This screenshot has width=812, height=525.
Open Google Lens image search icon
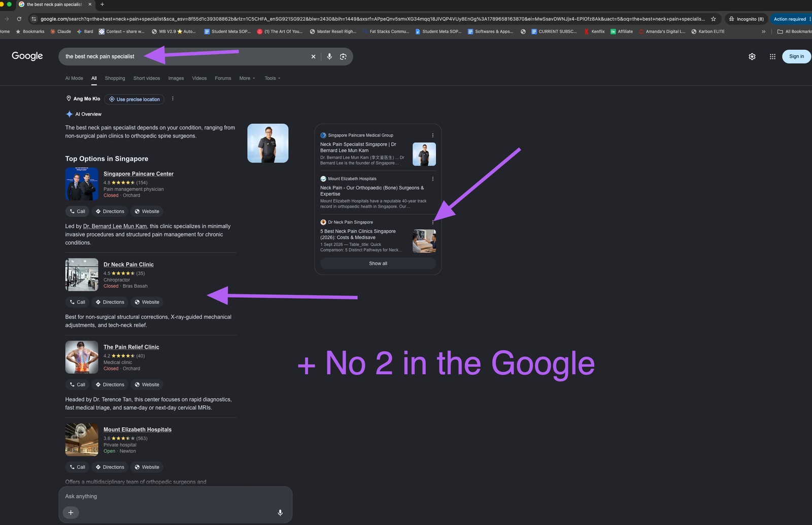pos(343,56)
